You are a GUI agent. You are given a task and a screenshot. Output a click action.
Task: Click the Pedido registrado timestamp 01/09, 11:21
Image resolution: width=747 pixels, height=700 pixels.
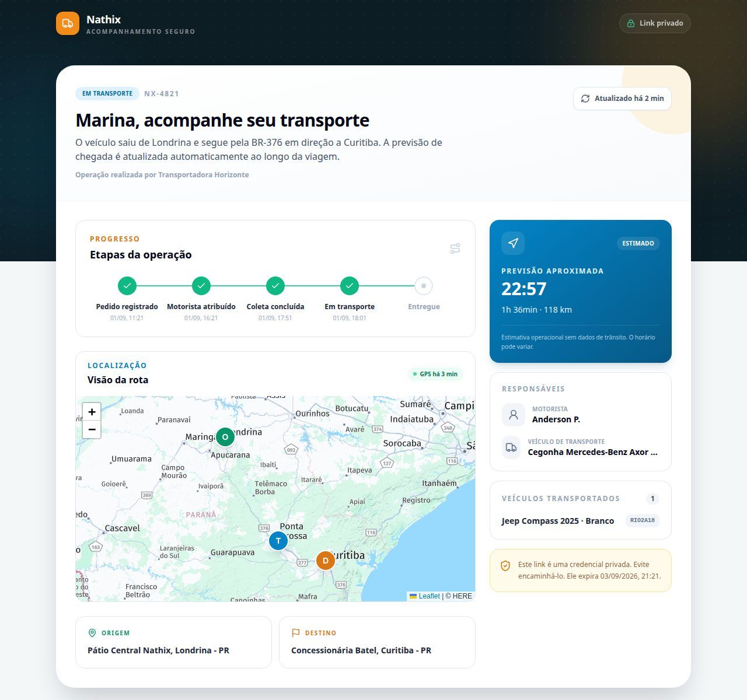pyautogui.click(x=127, y=318)
